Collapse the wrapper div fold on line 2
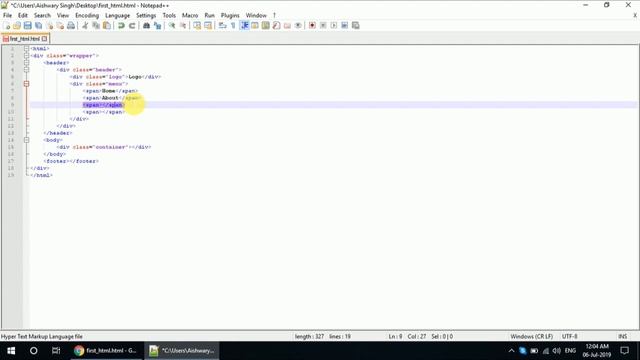This screenshot has height=360, width=640. pyautogui.click(x=26, y=56)
